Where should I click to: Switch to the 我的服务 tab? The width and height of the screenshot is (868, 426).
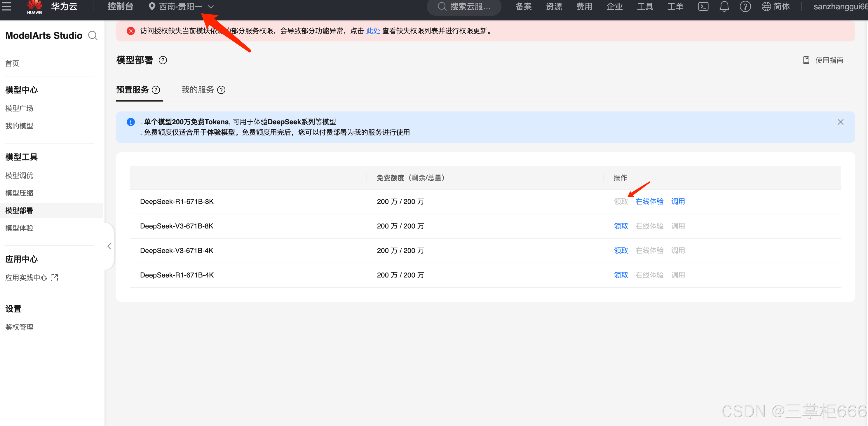tap(198, 90)
